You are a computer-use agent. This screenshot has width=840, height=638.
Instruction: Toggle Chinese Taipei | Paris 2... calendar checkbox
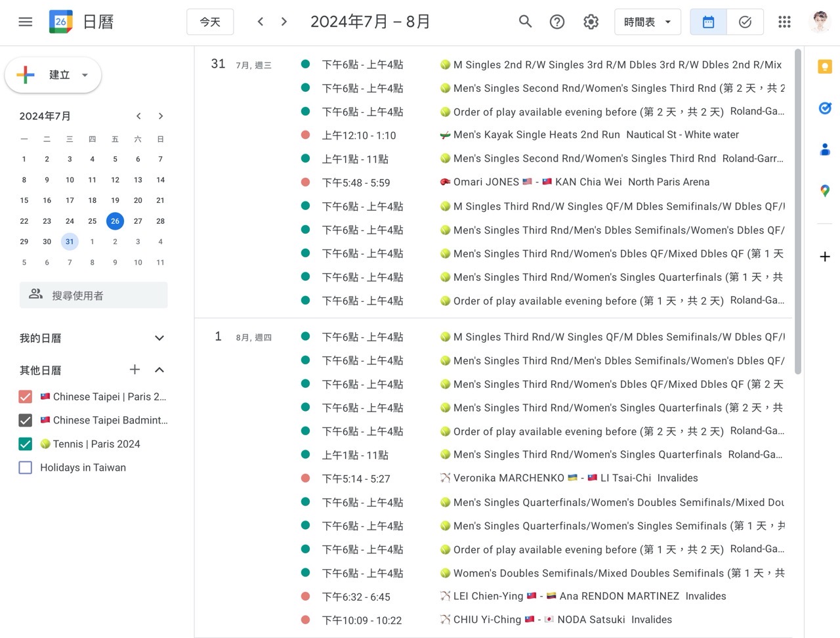coord(26,396)
